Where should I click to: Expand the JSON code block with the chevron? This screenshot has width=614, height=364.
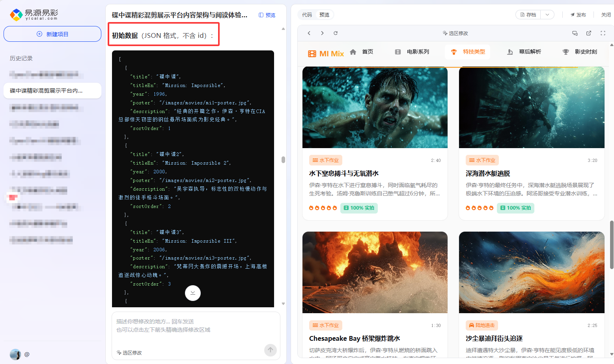pos(193,293)
